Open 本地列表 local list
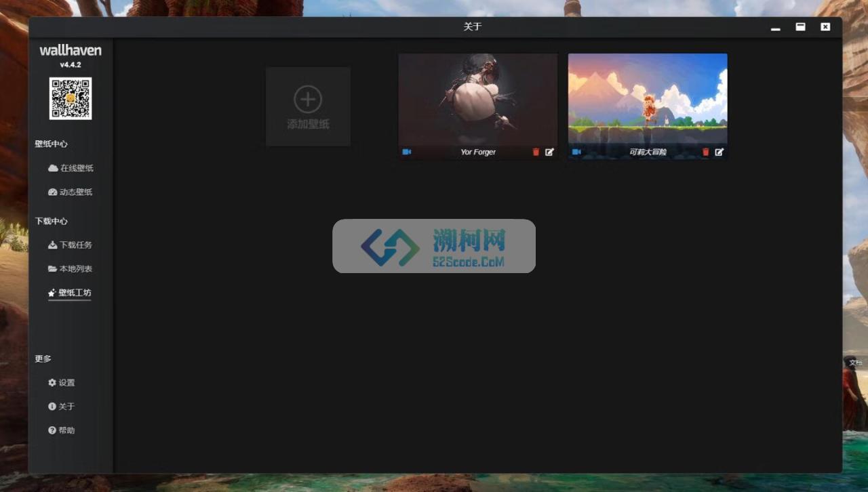This screenshot has height=492, width=868. click(x=71, y=268)
